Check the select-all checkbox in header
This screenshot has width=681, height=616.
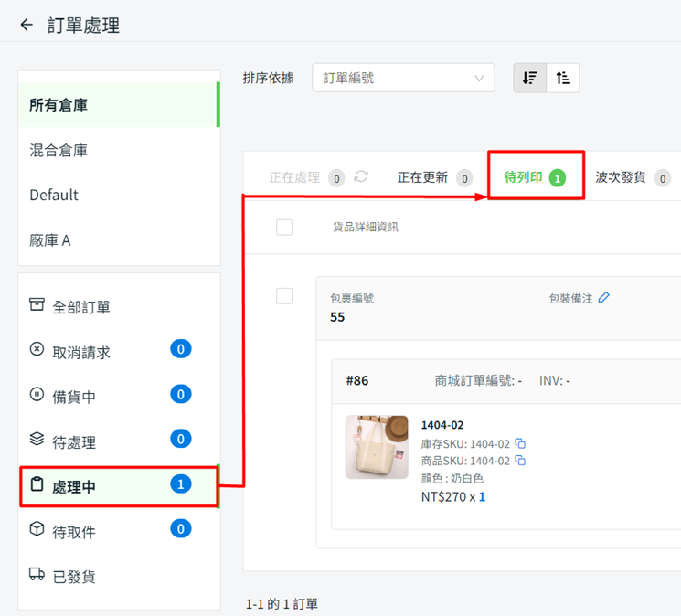point(284,227)
